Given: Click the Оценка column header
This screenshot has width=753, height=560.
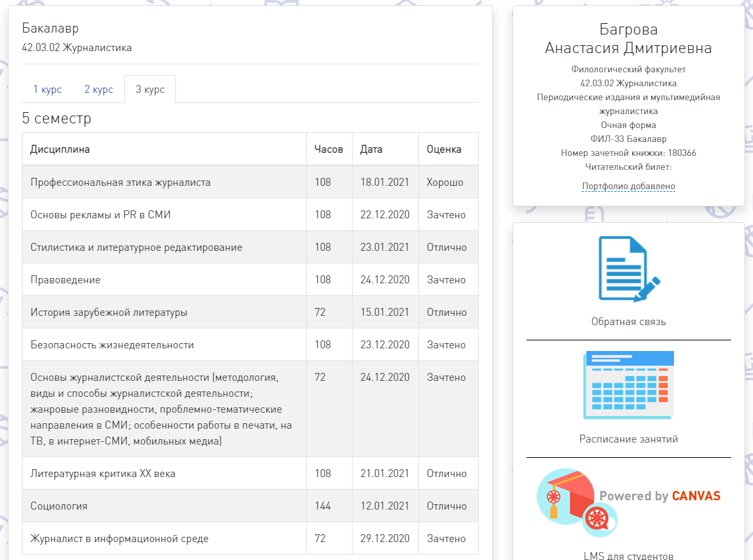Looking at the screenshot, I should coord(444,149).
